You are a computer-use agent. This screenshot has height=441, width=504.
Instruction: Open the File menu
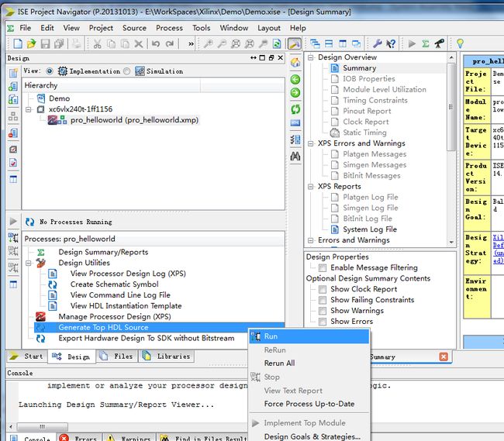coord(25,28)
